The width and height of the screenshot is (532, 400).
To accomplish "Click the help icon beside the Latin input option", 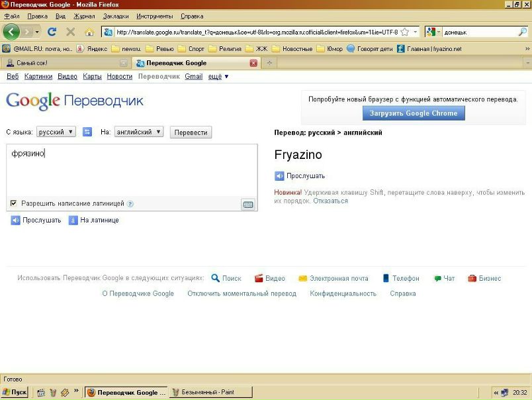I will tap(130, 204).
